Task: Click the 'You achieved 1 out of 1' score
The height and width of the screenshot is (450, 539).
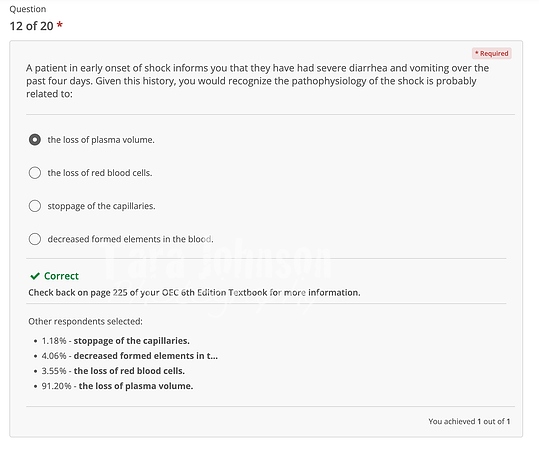Action: click(469, 421)
